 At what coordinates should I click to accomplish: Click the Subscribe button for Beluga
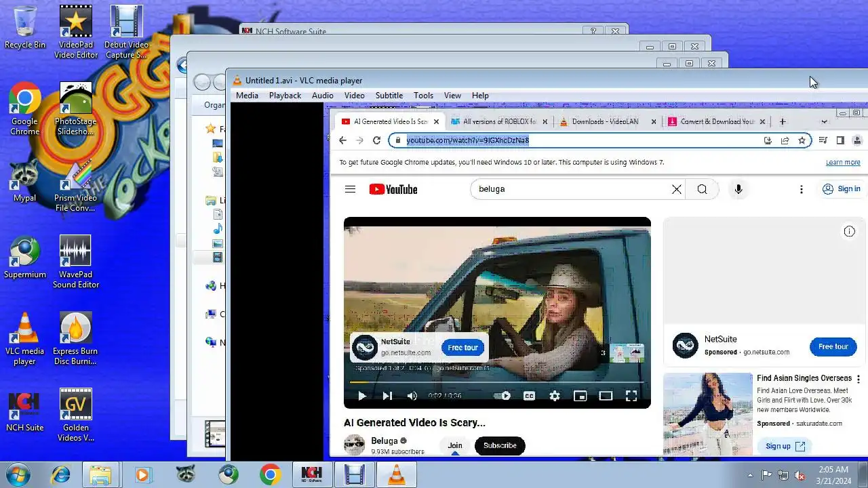pyautogui.click(x=500, y=445)
